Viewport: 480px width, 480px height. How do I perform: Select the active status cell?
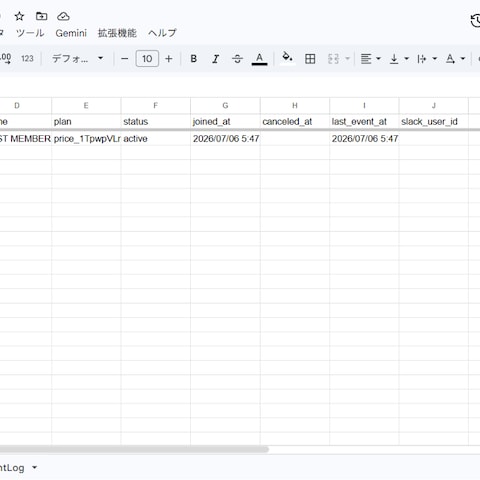(156, 138)
